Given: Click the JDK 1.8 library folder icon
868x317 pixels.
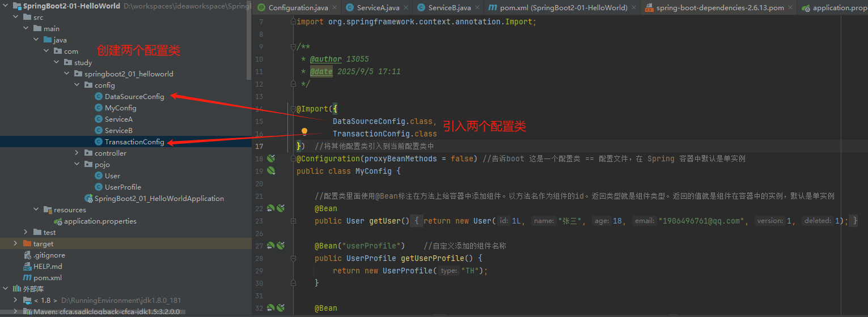Looking at the screenshot, I should click(27, 300).
